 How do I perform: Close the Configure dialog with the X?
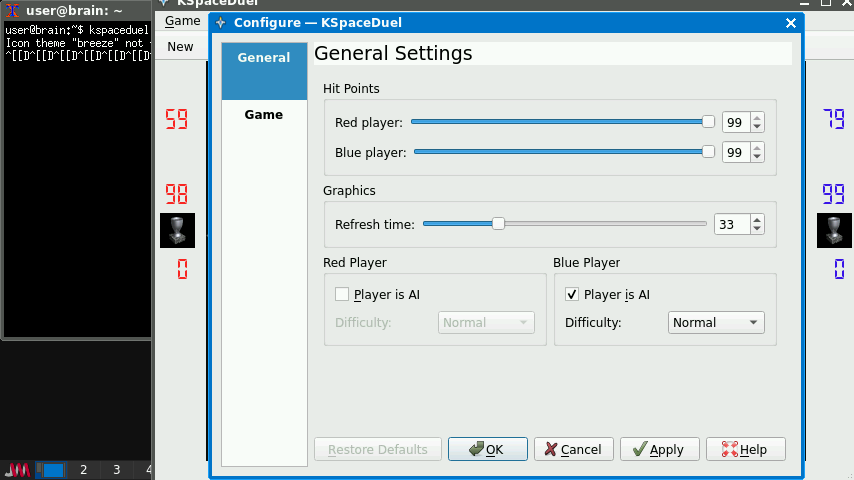(x=791, y=22)
